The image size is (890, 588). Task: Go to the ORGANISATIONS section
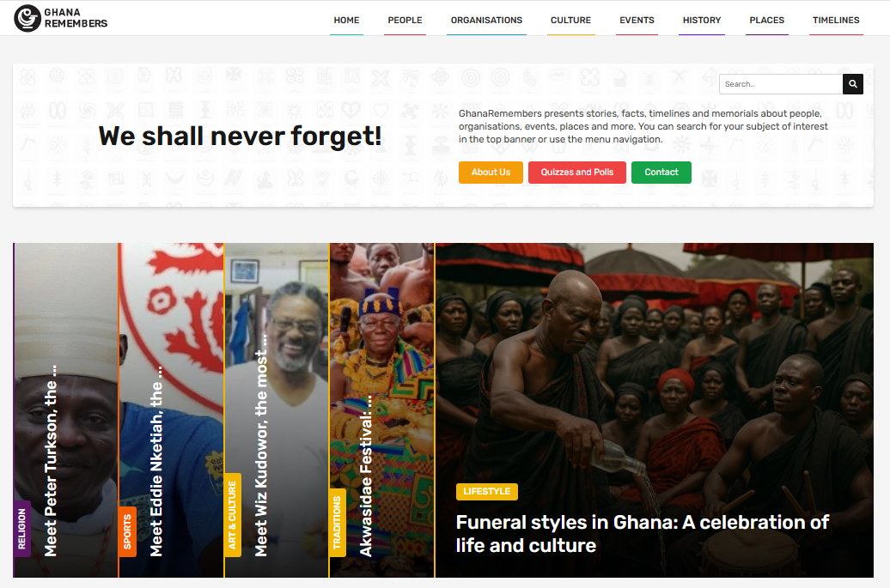[x=486, y=21]
